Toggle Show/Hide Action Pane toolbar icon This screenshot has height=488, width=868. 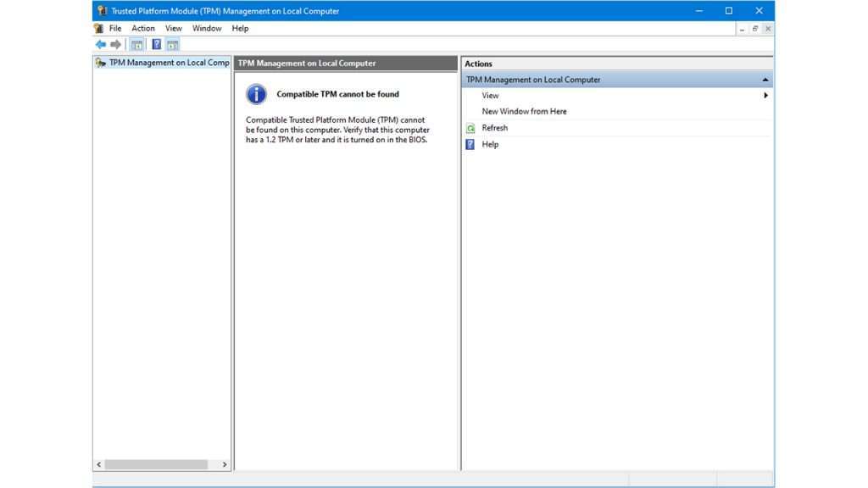173,45
